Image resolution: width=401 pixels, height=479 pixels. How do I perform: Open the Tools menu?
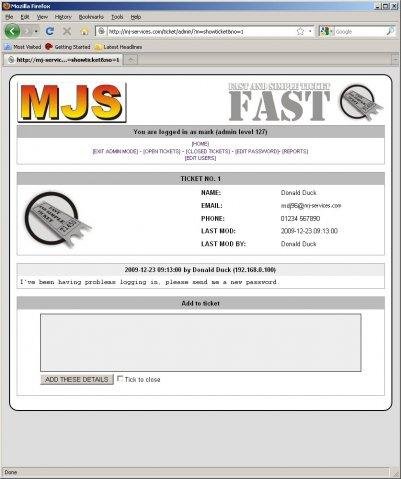coord(117,17)
